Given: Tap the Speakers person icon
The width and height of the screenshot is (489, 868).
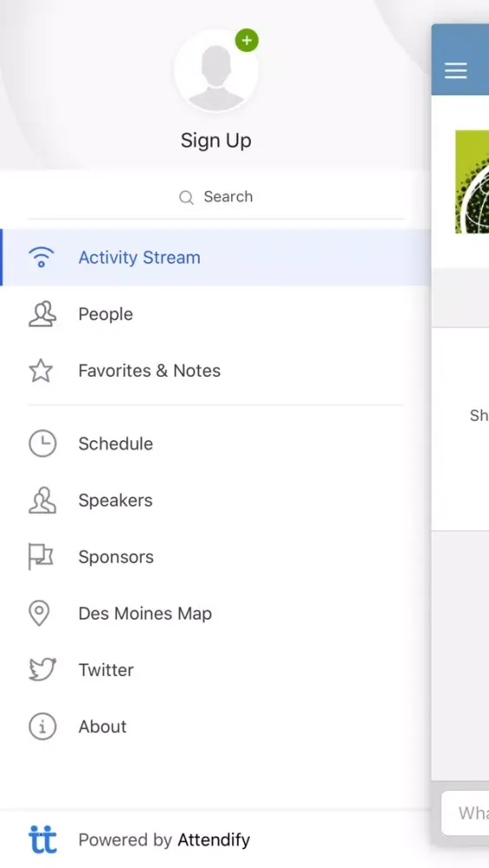Looking at the screenshot, I should tap(42, 501).
